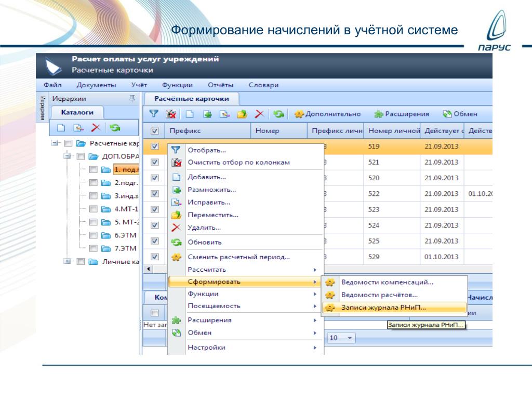Open the Документы menu

coord(96,85)
